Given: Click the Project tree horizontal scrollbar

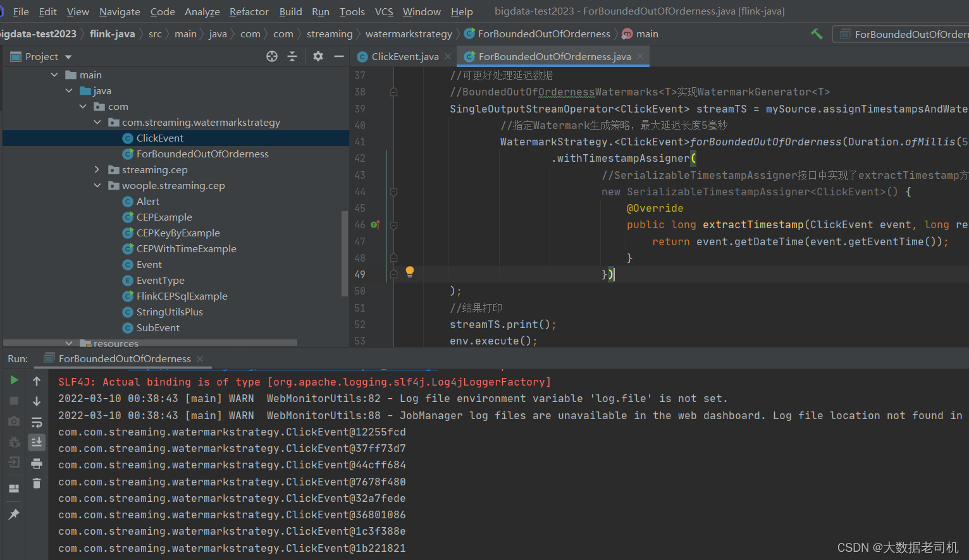Looking at the screenshot, I should tap(150, 343).
